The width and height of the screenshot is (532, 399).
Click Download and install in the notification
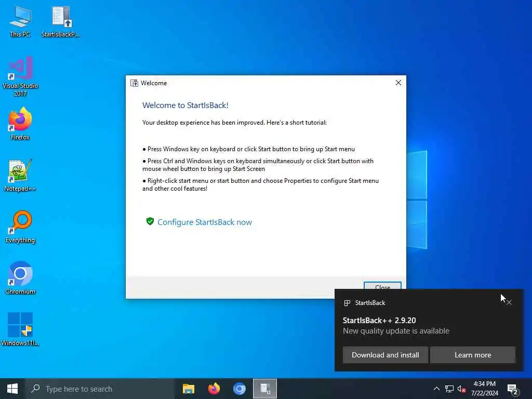[385, 355]
